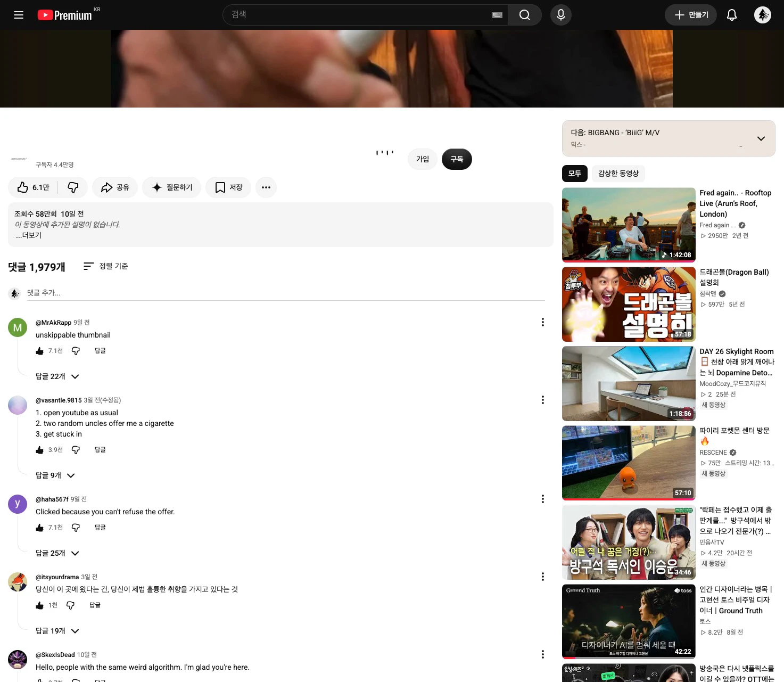Click the 저장 save button
This screenshot has width=784, height=682.
click(x=228, y=187)
